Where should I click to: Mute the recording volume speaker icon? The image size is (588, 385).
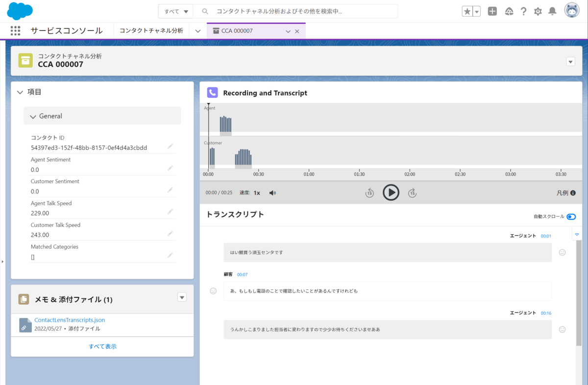point(272,193)
